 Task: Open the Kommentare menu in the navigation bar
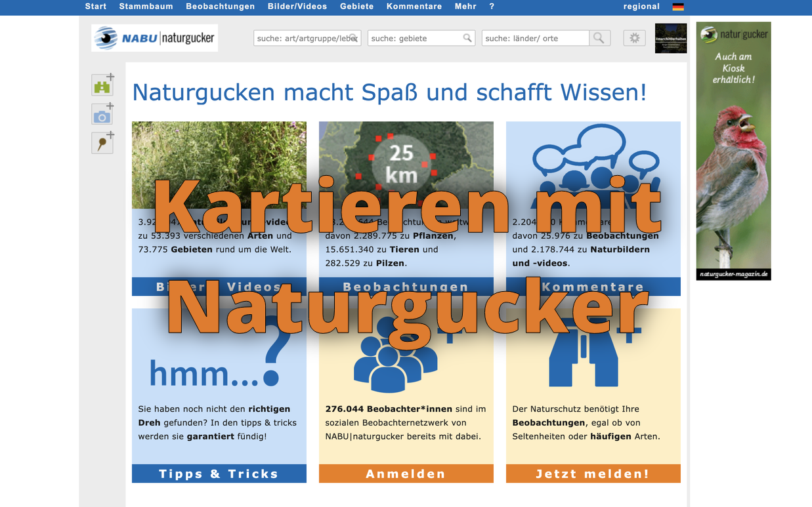414,7
